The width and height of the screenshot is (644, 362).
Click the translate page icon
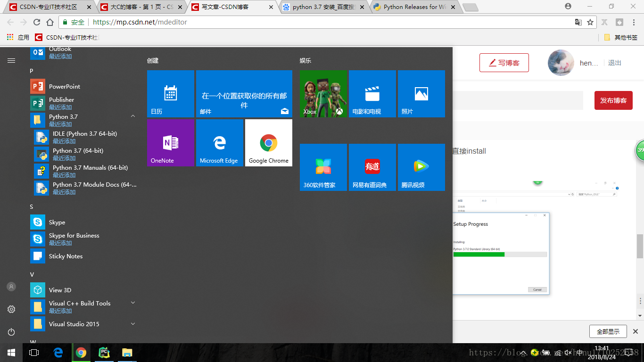tap(578, 22)
